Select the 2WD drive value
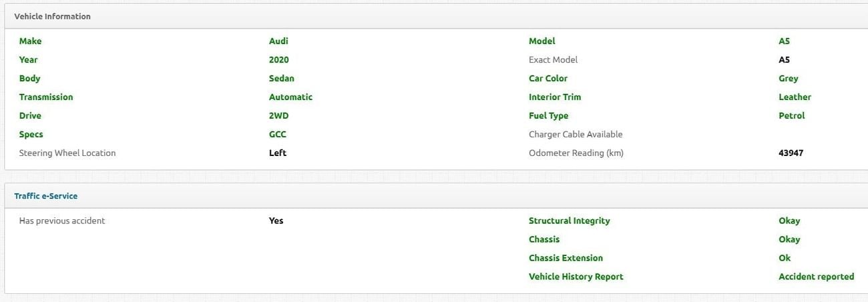The image size is (868, 302). [x=278, y=116]
